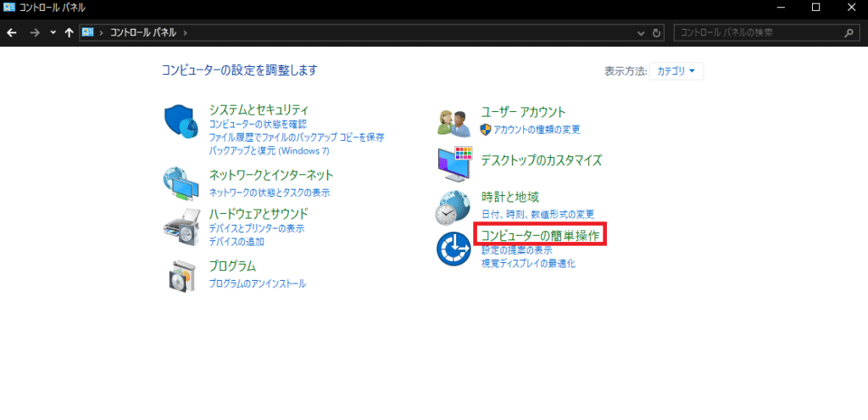Expand the address bar history dropdown

pos(641,33)
